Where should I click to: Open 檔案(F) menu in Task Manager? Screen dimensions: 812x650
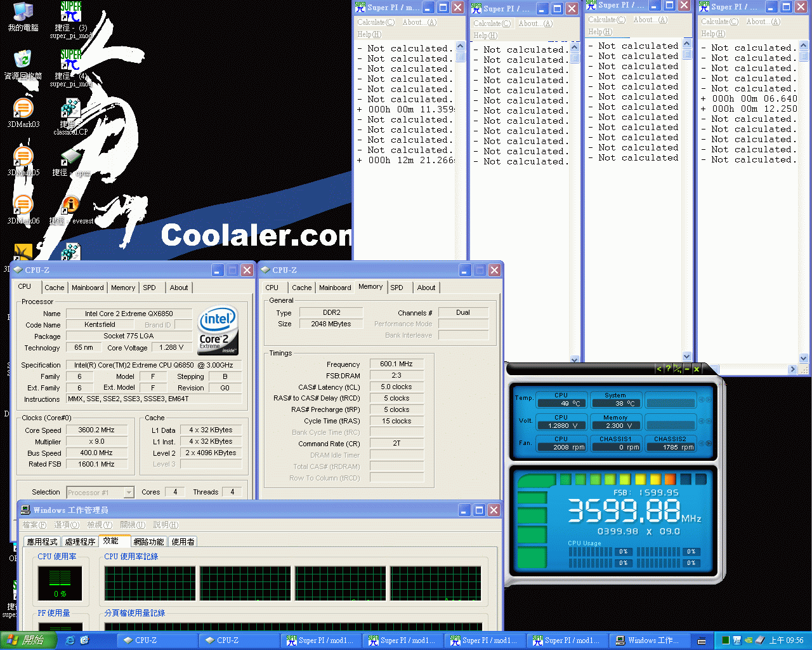(34, 525)
